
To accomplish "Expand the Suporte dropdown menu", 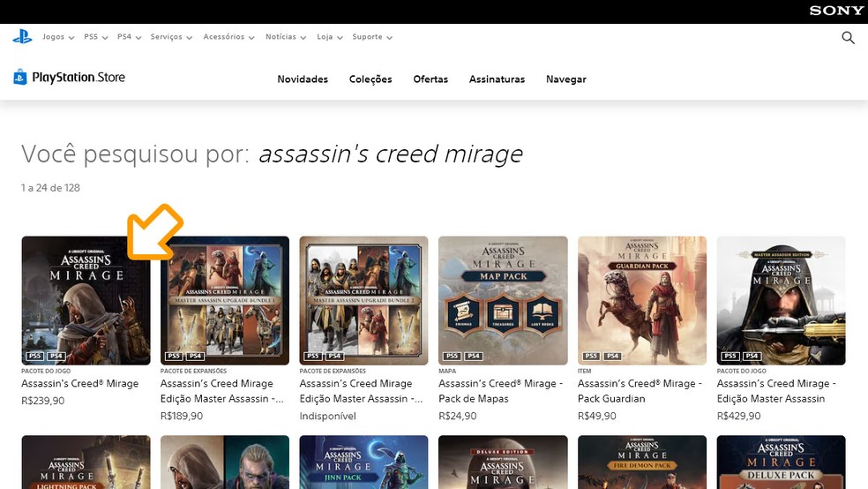I will click(x=372, y=37).
